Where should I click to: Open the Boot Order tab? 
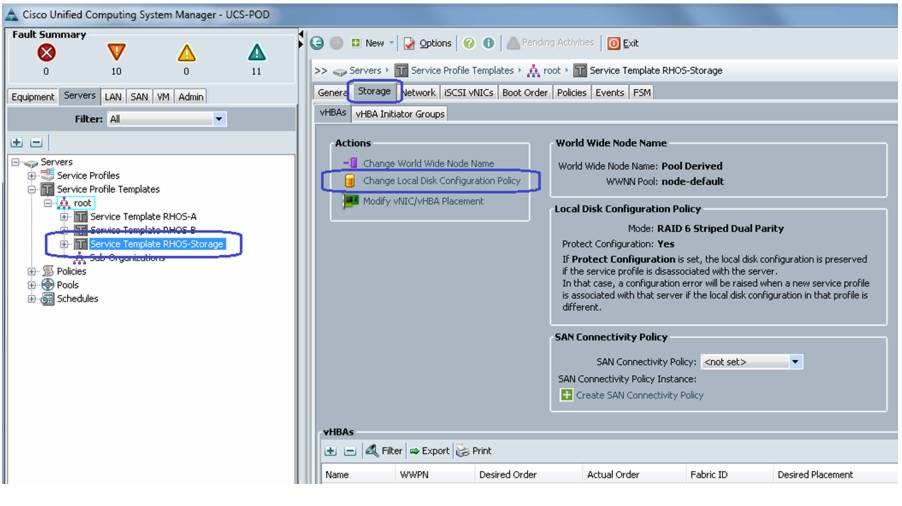(525, 93)
